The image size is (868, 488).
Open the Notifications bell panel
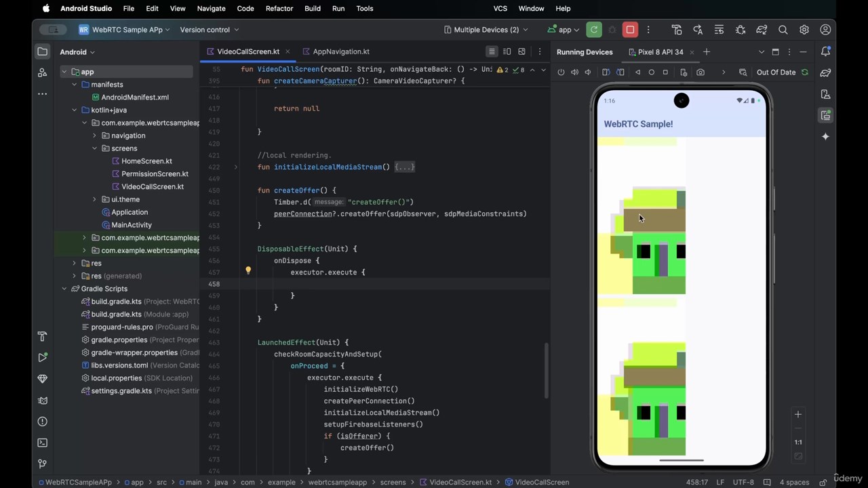[x=825, y=52]
